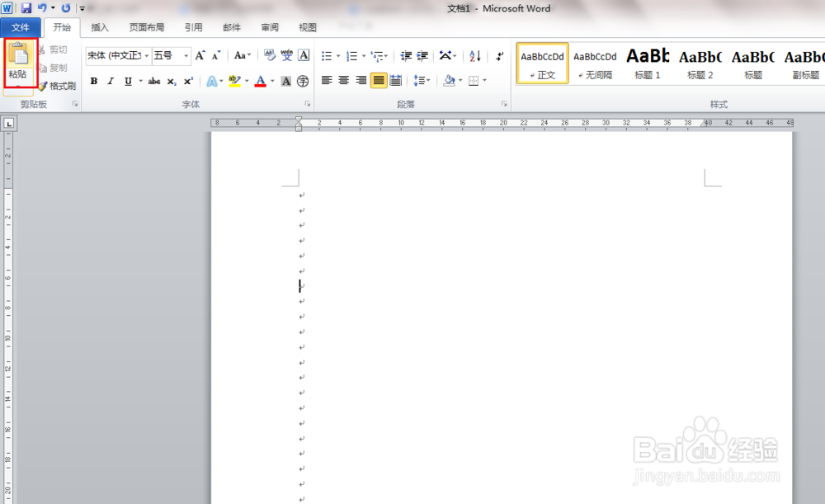The image size is (825, 504).
Task: Click the numbering list icon
Action: click(x=352, y=56)
